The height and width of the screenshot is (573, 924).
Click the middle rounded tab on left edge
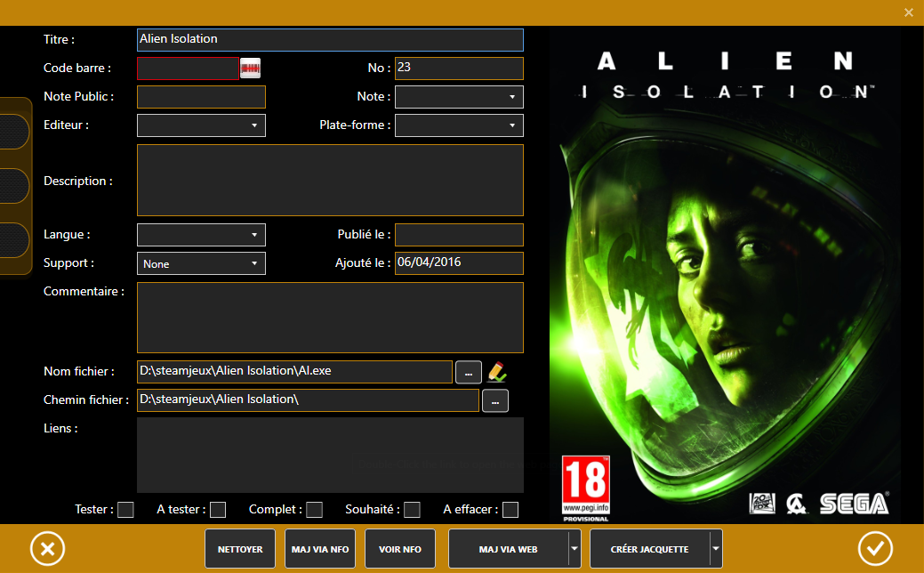tap(13, 186)
